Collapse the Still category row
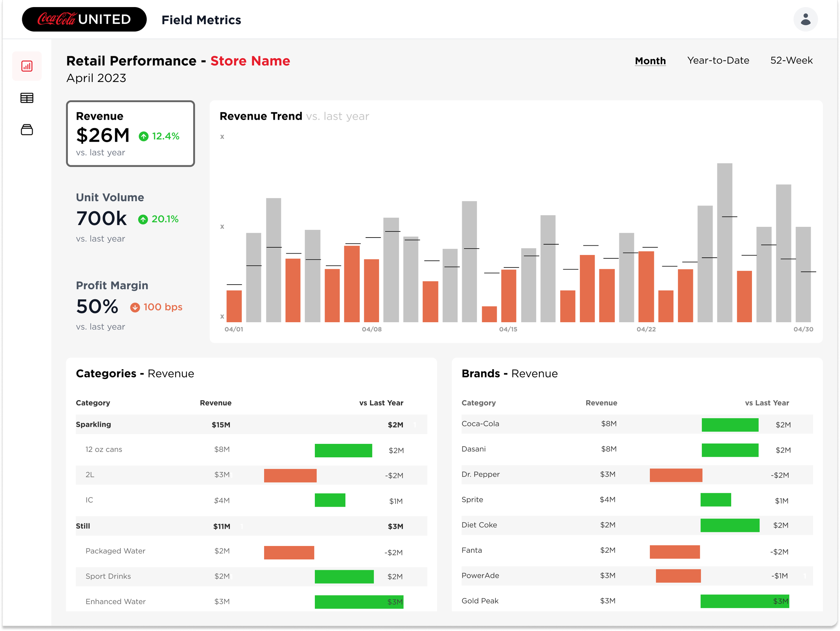840x631 pixels. pyautogui.click(x=83, y=526)
